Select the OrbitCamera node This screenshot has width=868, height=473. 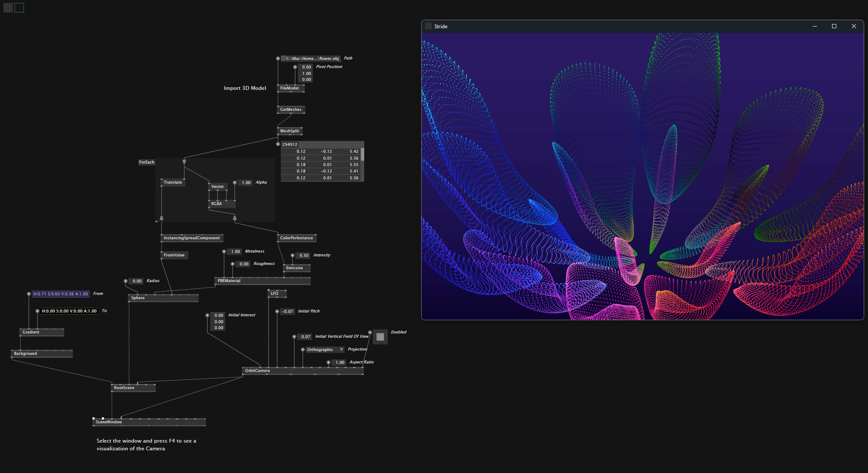coord(257,371)
